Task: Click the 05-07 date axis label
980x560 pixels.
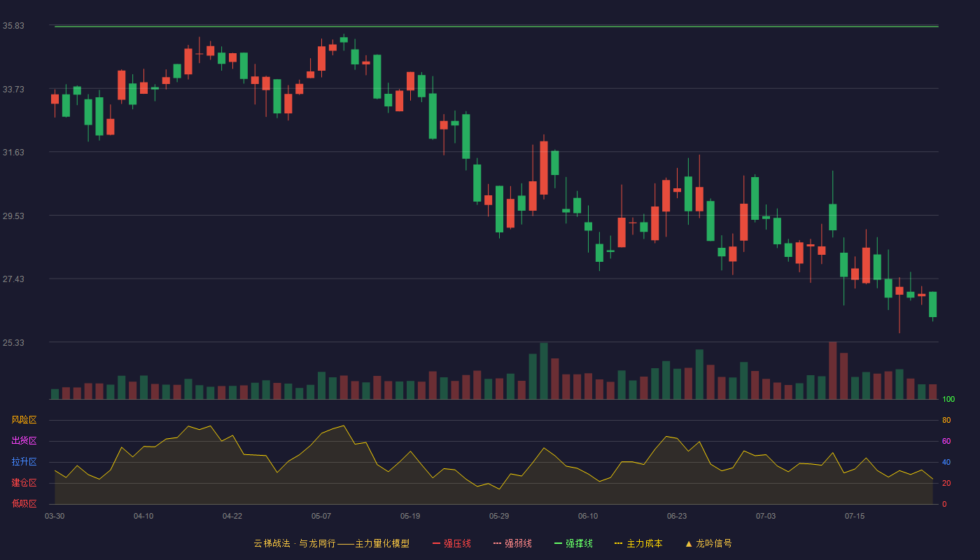Action: (x=321, y=516)
